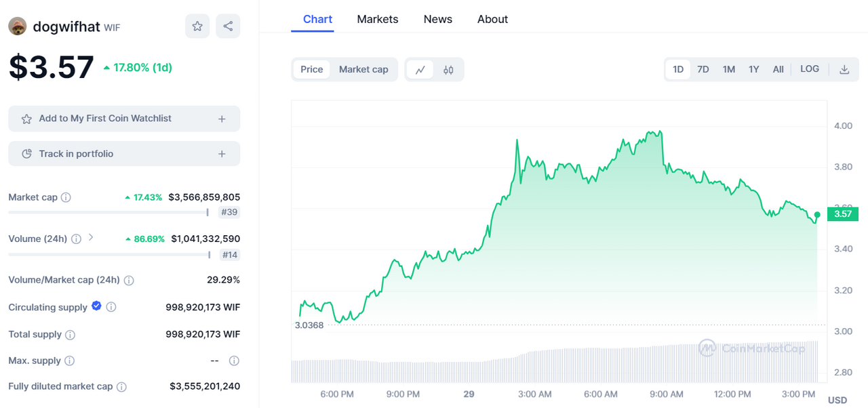Select the Price chart toggle
Image resolution: width=868 pixels, height=408 pixels.
click(x=312, y=69)
